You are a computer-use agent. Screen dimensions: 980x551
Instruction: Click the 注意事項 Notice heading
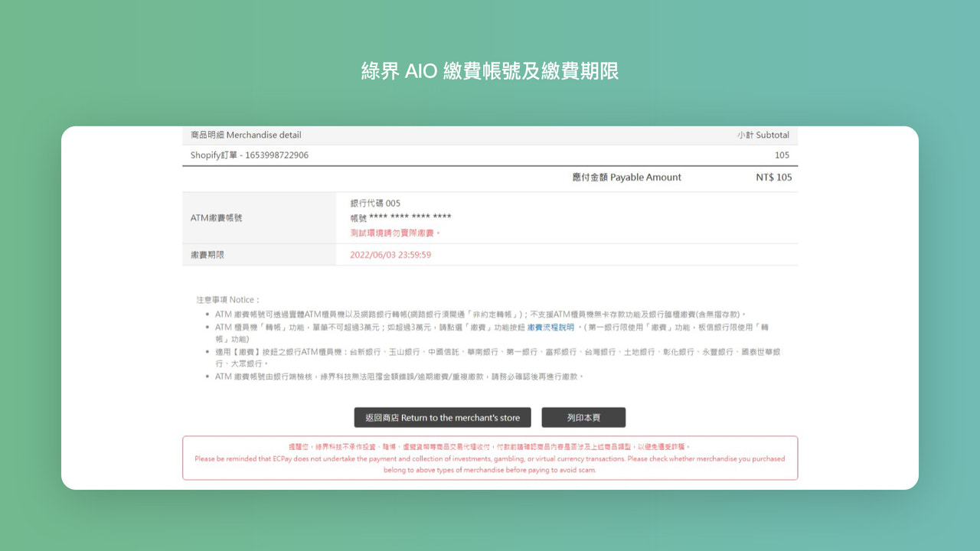(228, 300)
